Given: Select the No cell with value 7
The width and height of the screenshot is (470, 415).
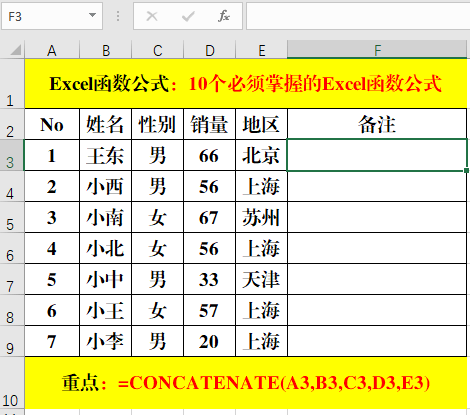Looking at the screenshot, I should (52, 341).
